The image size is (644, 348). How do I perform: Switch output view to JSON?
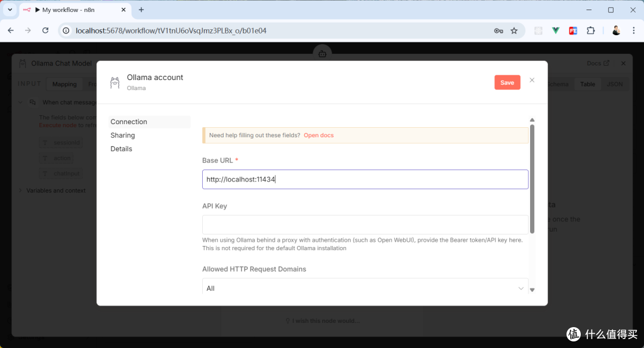pos(615,84)
